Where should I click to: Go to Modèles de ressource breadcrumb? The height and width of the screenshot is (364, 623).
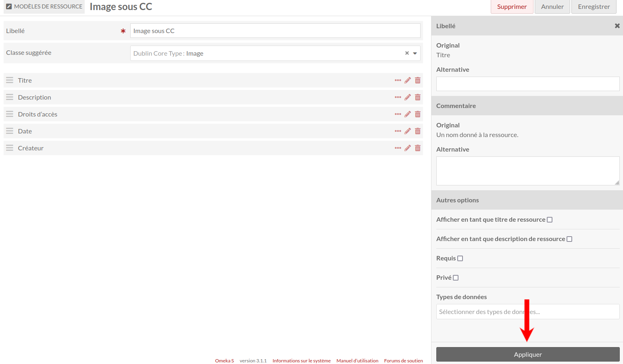44,6
